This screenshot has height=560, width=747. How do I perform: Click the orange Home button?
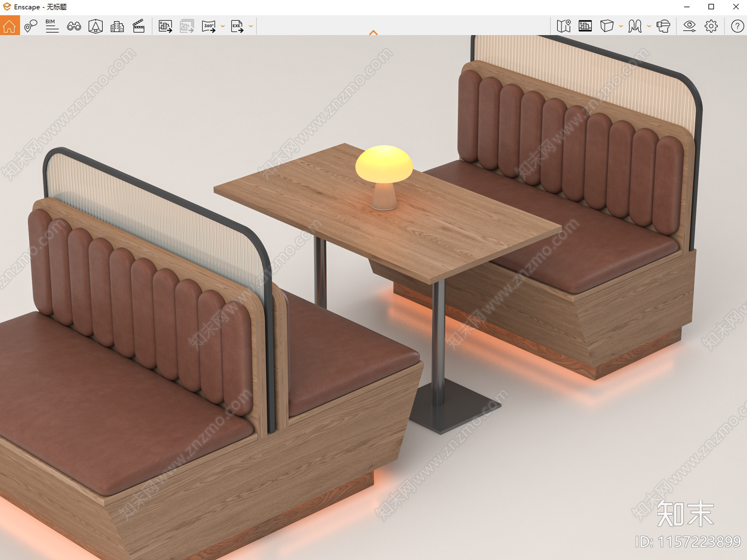click(9, 26)
